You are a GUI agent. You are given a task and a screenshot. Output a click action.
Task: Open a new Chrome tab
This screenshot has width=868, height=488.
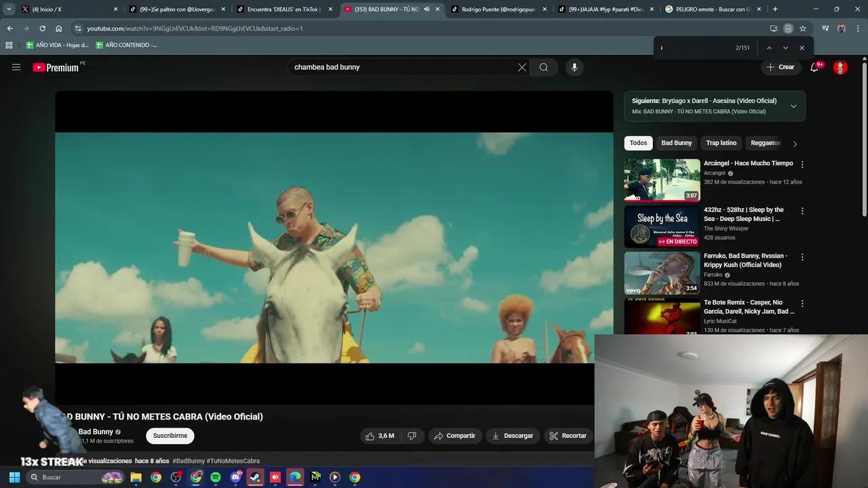point(775,9)
